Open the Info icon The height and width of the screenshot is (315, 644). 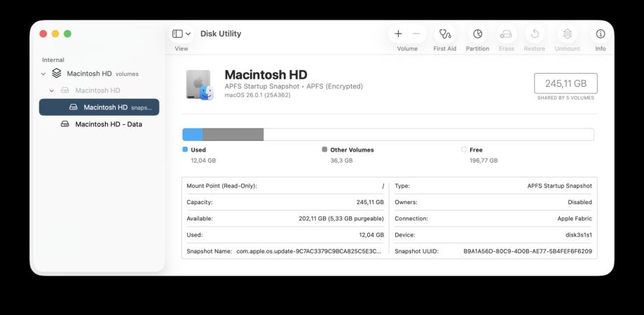tap(601, 34)
